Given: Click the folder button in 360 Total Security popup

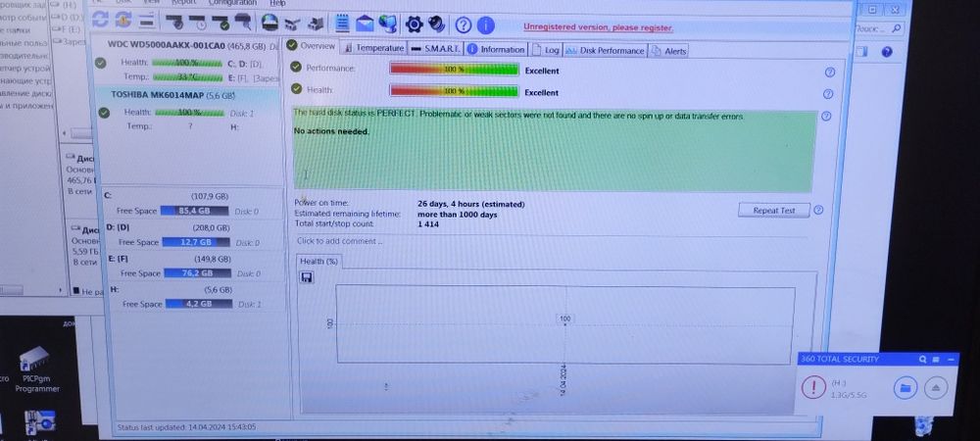Looking at the screenshot, I should pos(905,388).
